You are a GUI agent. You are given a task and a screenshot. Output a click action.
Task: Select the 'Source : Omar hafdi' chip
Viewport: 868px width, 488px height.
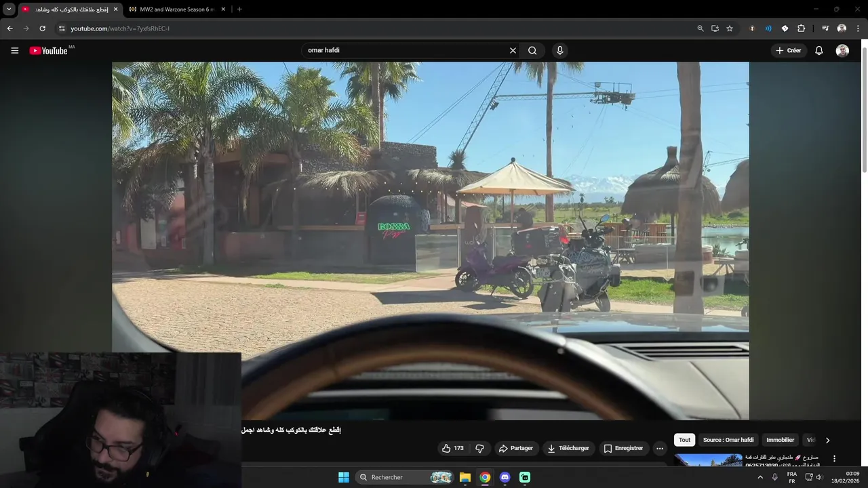[x=728, y=440]
